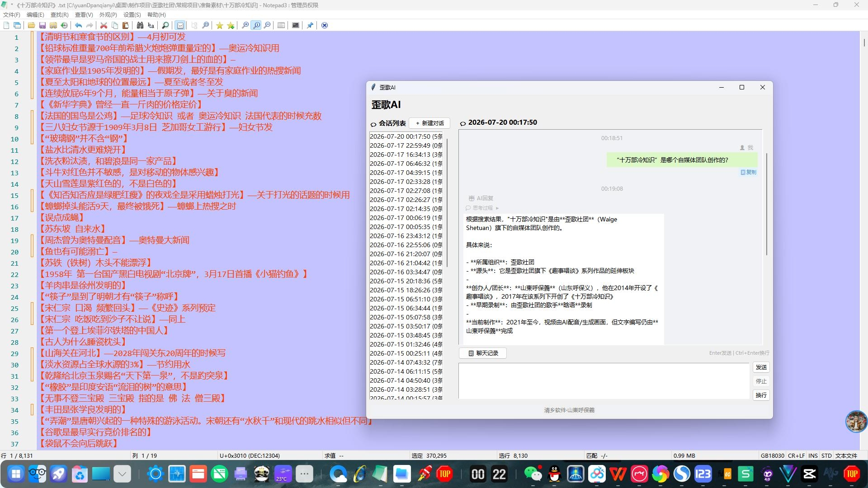This screenshot has height=488, width=868.
Task: Click the 发送 button
Action: point(761,367)
